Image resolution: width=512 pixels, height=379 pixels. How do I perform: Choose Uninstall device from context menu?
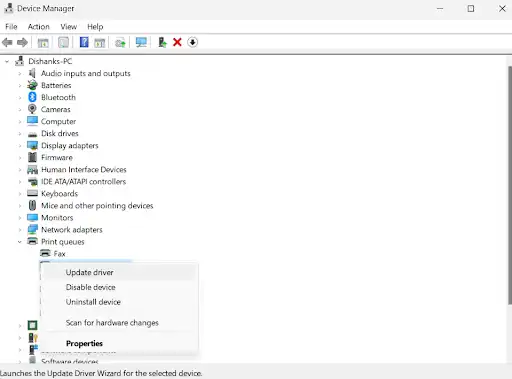pos(119,302)
